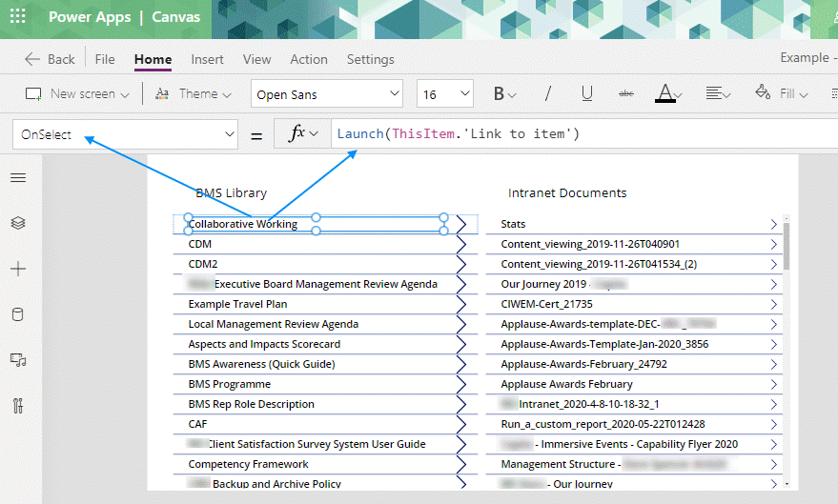Viewport: 838px width, 504px height.
Task: Click the Insert plus icon in sidebar
Action: (x=18, y=270)
